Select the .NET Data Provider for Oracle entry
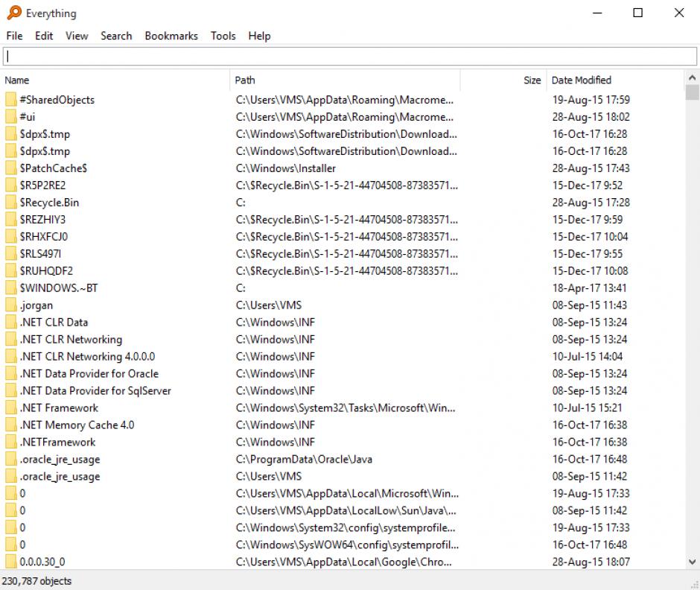 point(89,374)
